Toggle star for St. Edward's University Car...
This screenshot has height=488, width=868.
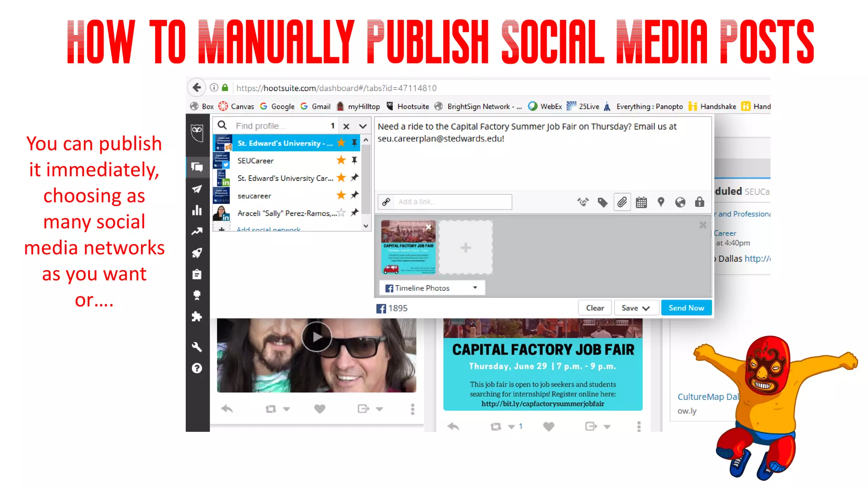coord(341,177)
